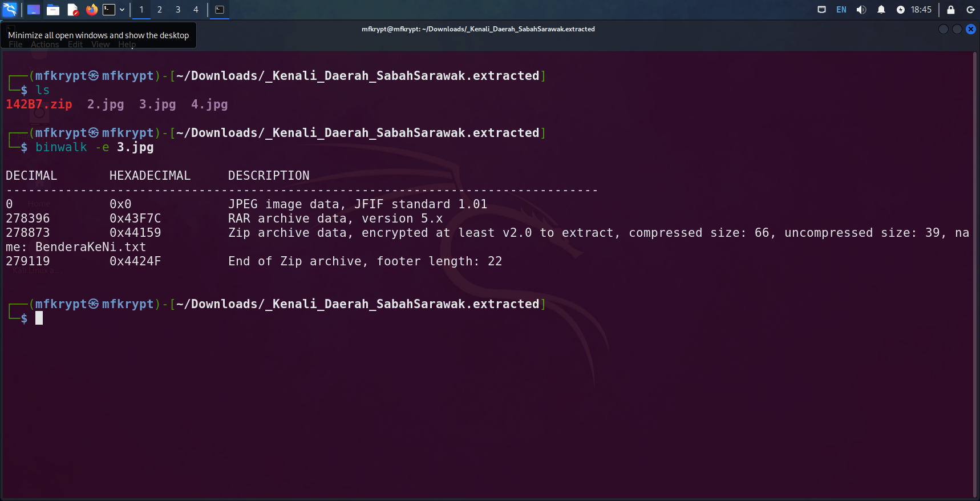Click the 18:45 clock
The image size is (980, 501).
tap(921, 10)
